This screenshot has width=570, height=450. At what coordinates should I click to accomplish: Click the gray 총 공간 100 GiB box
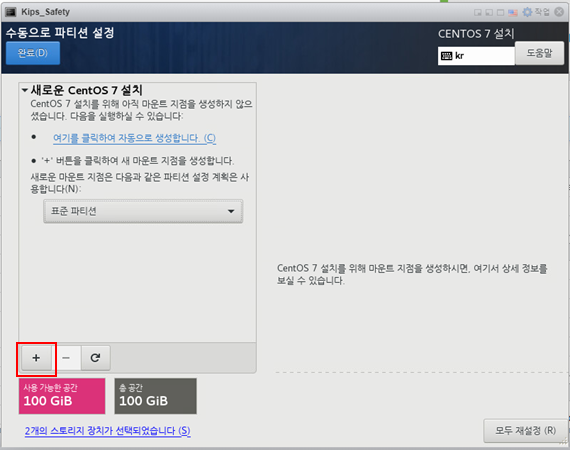tap(156, 396)
